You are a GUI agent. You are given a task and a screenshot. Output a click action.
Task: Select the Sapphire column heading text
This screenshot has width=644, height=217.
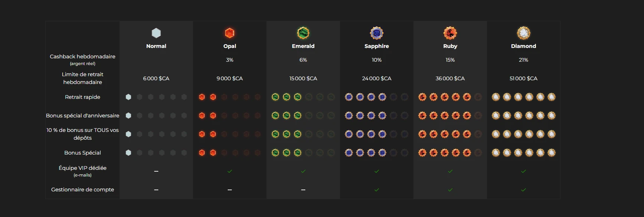pos(377,46)
